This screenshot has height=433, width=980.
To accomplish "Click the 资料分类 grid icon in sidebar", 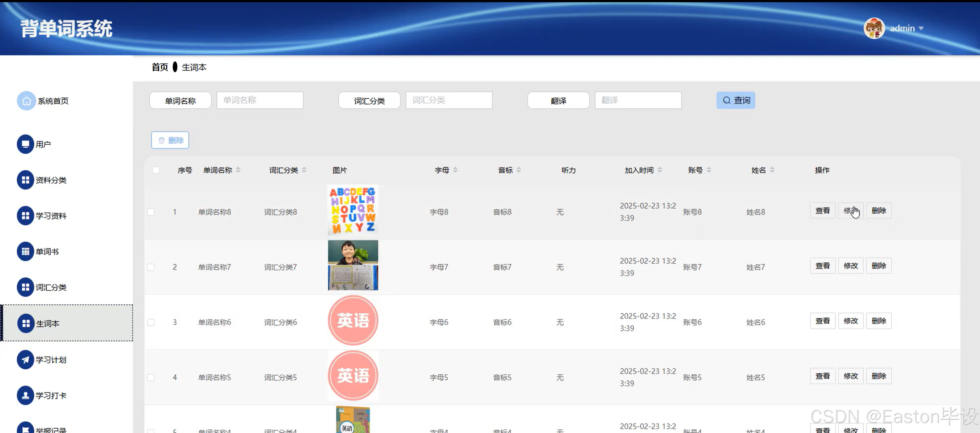I will [25, 180].
